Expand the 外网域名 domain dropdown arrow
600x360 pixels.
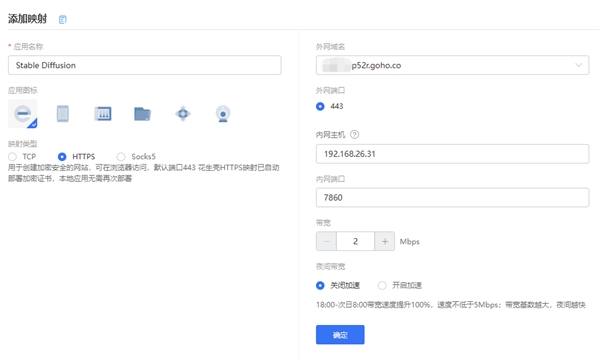coord(579,65)
